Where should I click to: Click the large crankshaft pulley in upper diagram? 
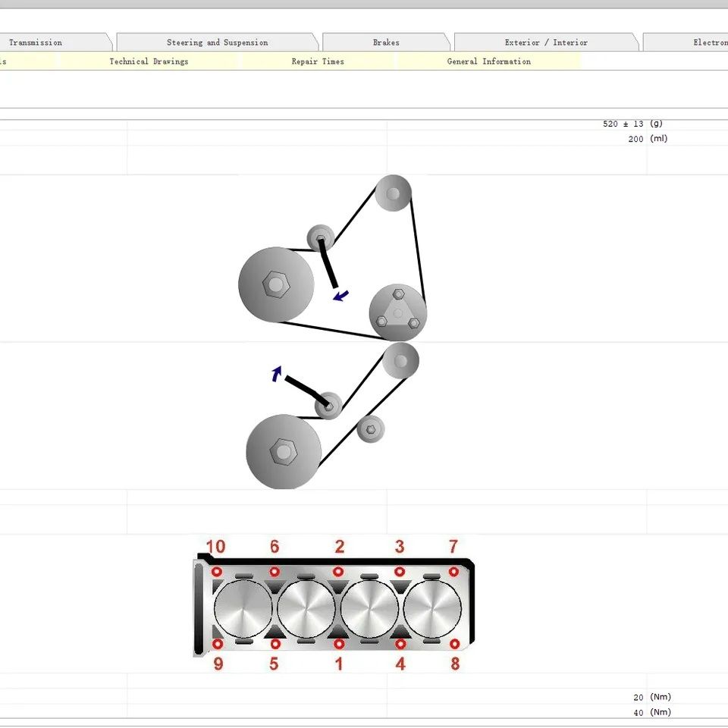coord(276,284)
